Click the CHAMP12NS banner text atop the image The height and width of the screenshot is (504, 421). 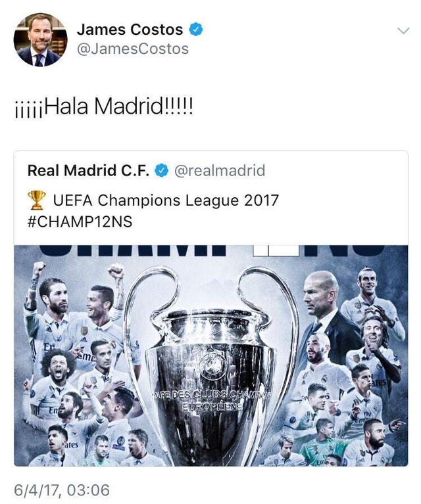point(210,251)
